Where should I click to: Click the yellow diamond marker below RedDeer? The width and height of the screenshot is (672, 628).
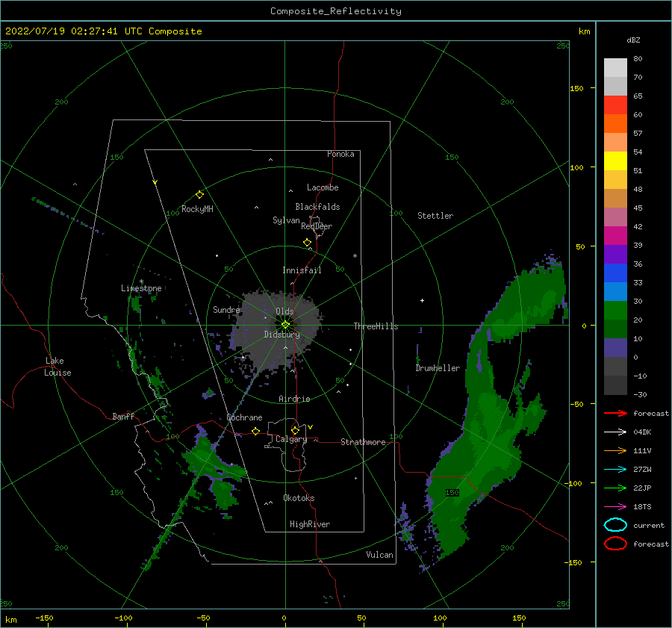[307, 242]
